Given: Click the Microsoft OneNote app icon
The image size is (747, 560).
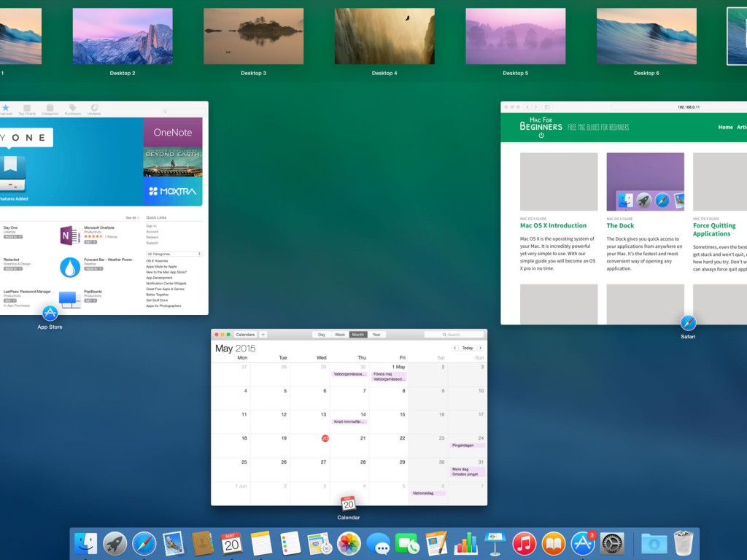Looking at the screenshot, I should point(70,236).
